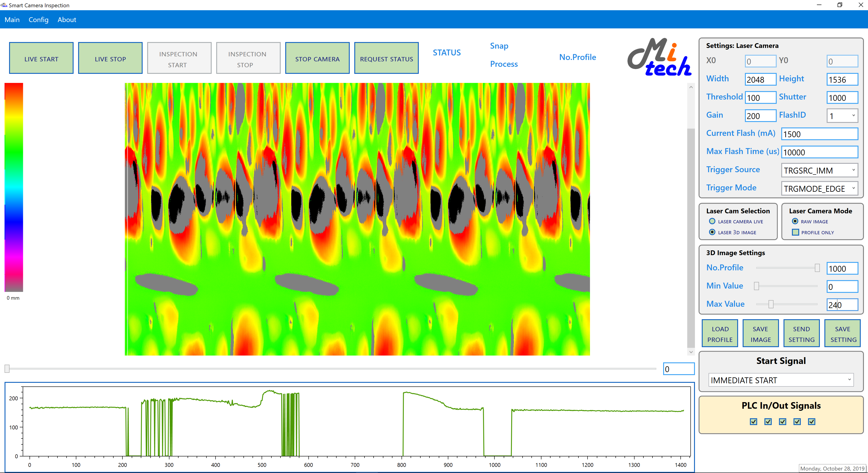The image size is (868, 473).
Task: Click the rainbow color scale bar
Action: pyautogui.click(x=13, y=187)
